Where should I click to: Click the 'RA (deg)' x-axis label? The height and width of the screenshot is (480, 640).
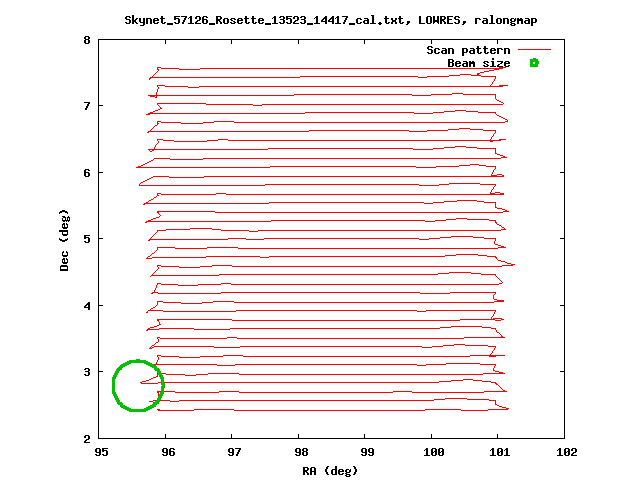(330, 471)
